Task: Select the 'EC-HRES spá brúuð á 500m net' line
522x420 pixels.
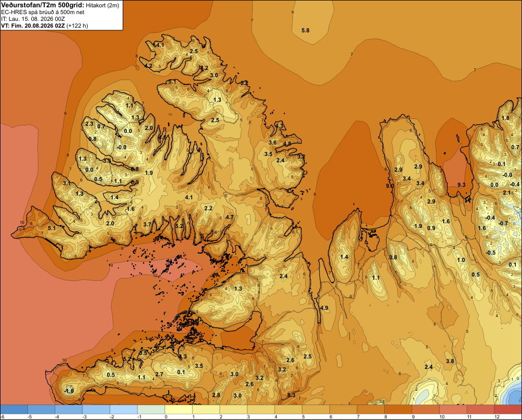Action: pyautogui.click(x=43, y=12)
